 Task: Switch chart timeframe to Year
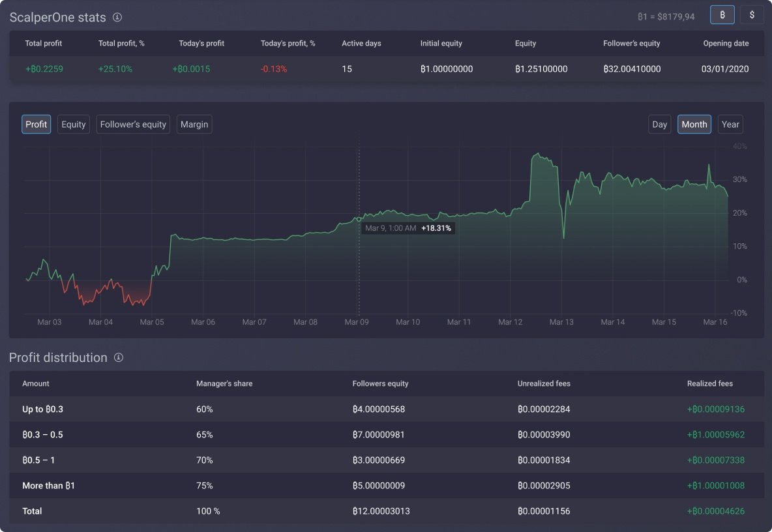[730, 124]
